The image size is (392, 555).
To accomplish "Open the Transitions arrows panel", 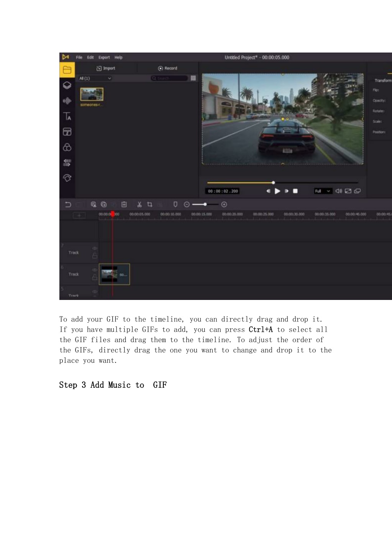I will (x=67, y=163).
